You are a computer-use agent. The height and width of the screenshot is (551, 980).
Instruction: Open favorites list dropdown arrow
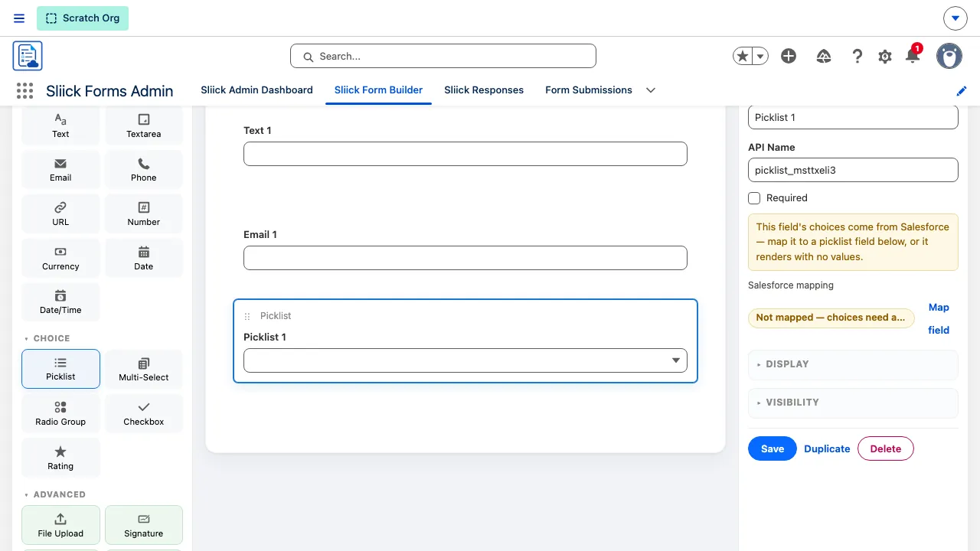[x=760, y=56]
